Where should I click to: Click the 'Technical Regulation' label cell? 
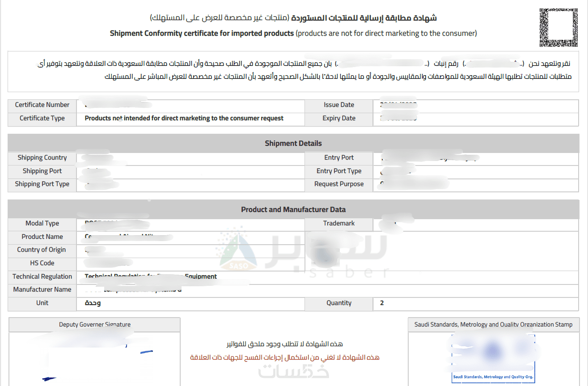point(42,276)
